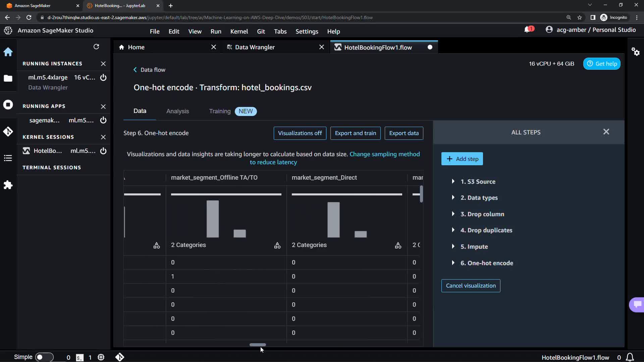Open Running Terminals and Kernels icon
The height and width of the screenshot is (362, 644).
8,105
